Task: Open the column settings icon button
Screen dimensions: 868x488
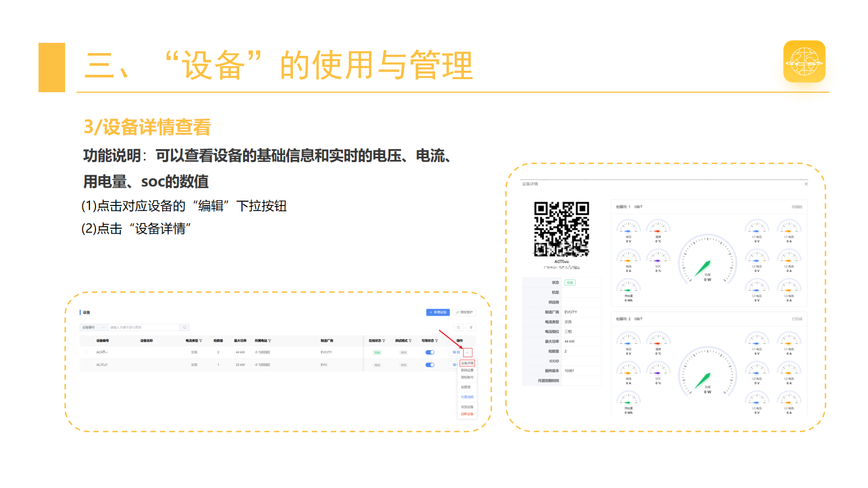Action: [471, 328]
